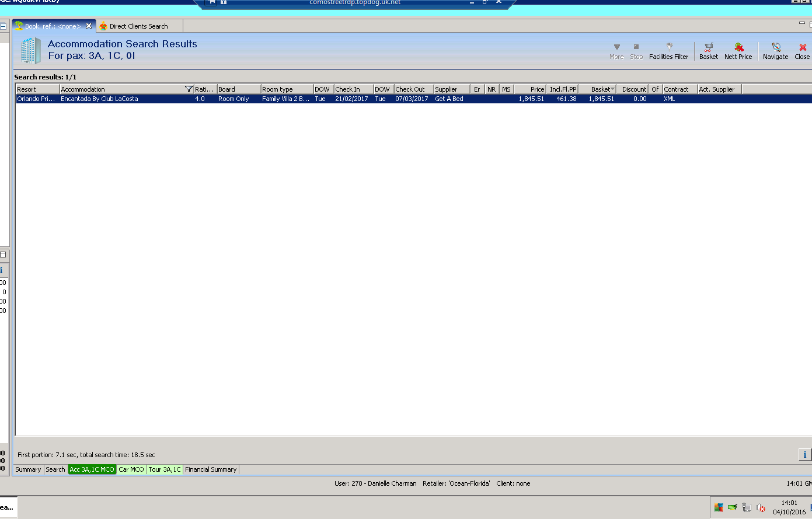
Task: Select the Acc 3A,1C MCO tab
Action: [92, 469]
